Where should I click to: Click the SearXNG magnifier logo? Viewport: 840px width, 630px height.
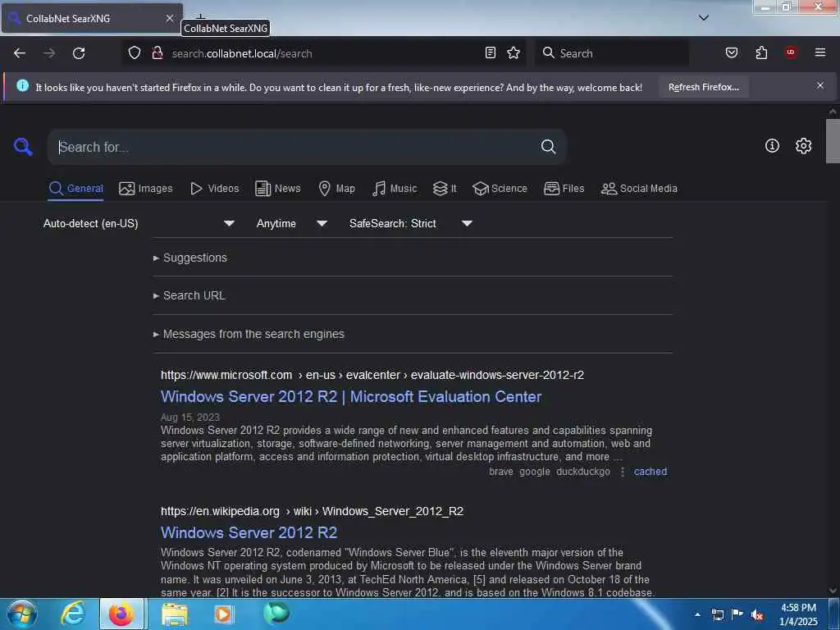(23, 146)
